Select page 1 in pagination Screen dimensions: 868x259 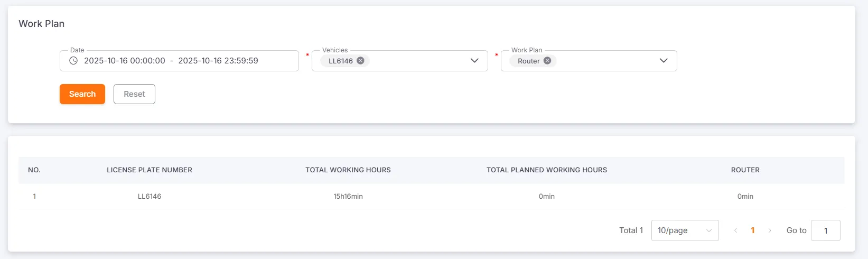[x=753, y=230]
